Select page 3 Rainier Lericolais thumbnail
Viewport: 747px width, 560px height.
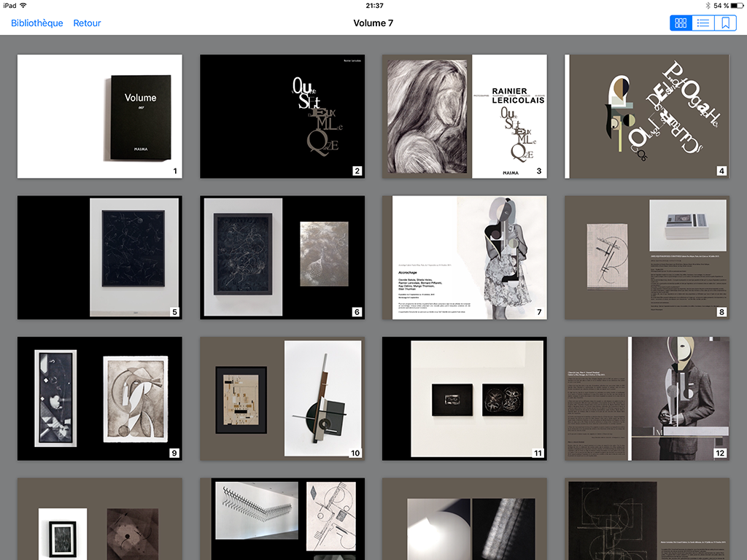pos(465,117)
